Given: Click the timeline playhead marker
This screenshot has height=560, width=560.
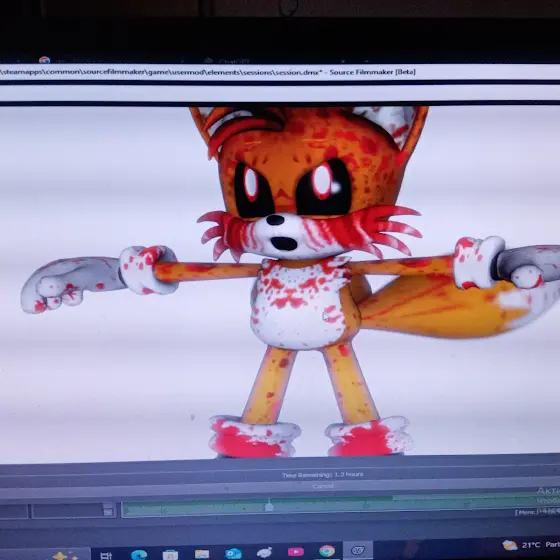Looking at the screenshot, I should tap(269, 505).
